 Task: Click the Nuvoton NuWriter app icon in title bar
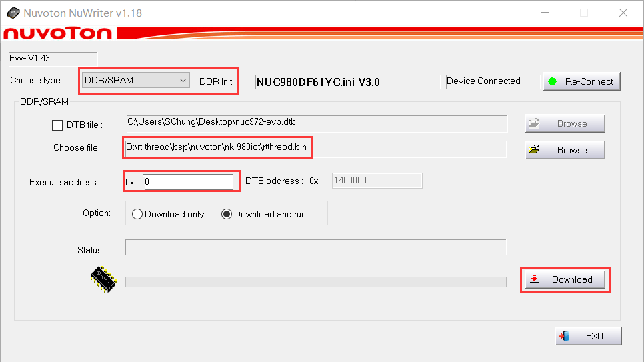[x=13, y=13]
